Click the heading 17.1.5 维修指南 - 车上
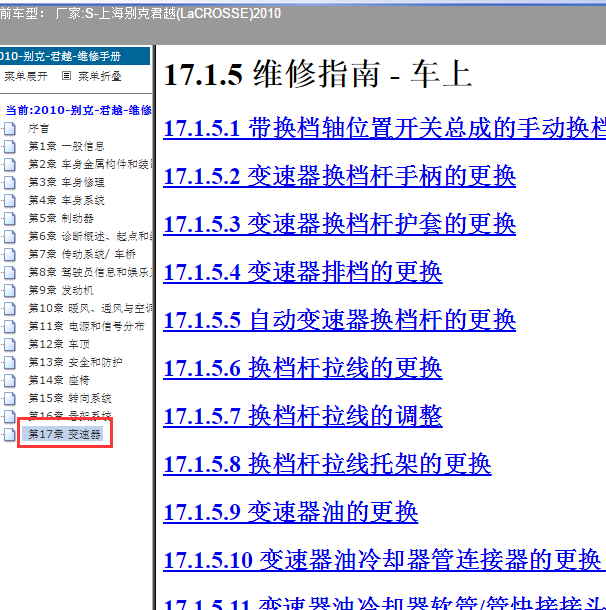Viewport: 606px width, 610px height. coord(318,74)
